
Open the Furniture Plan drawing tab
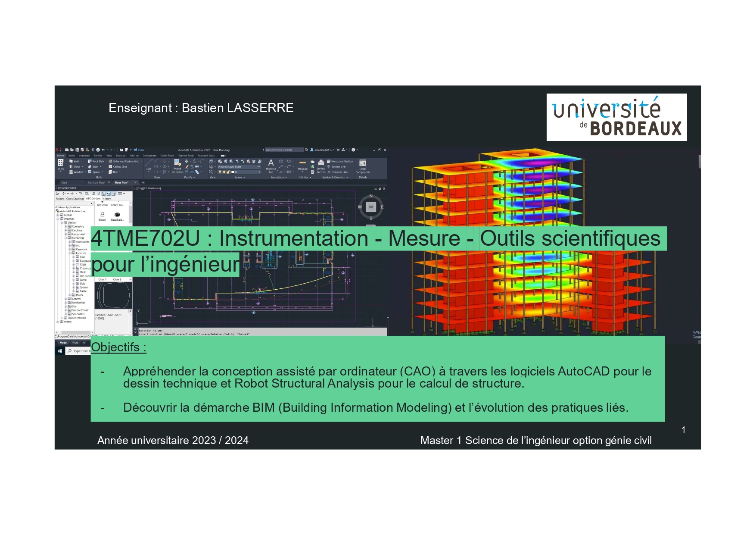click(x=96, y=182)
